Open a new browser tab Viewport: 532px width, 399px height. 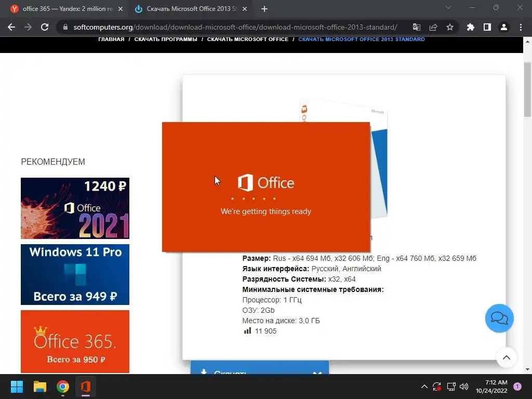264,9
